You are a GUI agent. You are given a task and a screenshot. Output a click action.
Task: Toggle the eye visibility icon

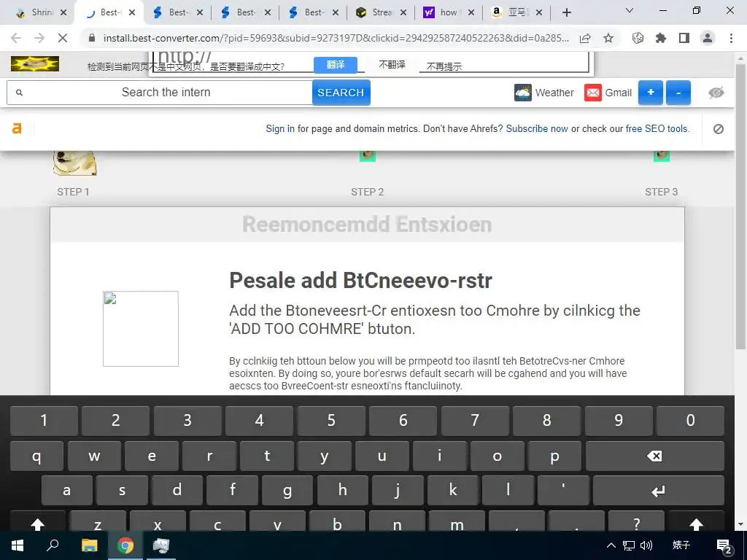click(x=716, y=93)
